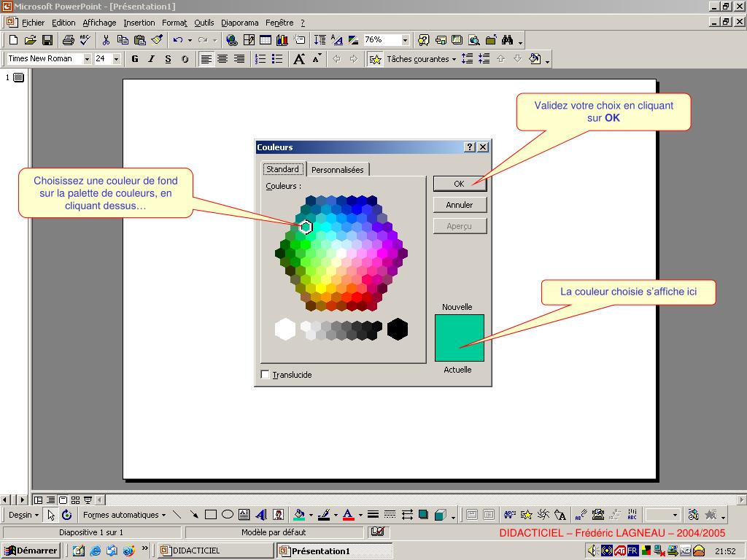Select the rectangle drawing tool

click(x=211, y=515)
